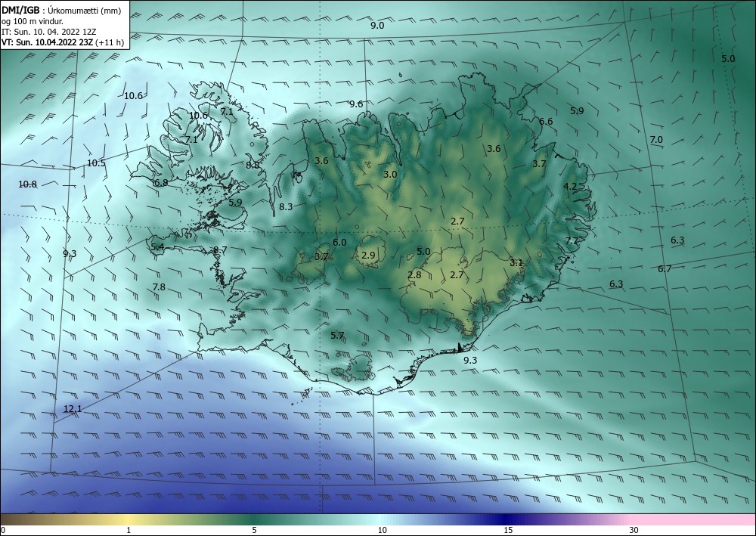This screenshot has height=536, width=756.
Task: Click the 2.8 map value
Action: click(414, 274)
